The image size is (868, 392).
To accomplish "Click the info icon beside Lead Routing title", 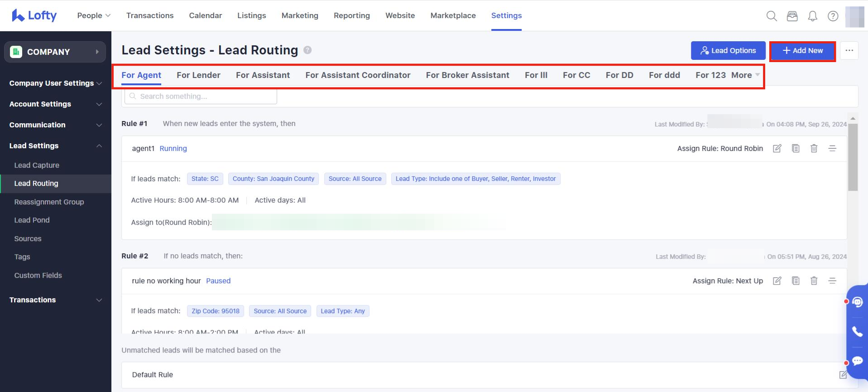I will [x=307, y=50].
